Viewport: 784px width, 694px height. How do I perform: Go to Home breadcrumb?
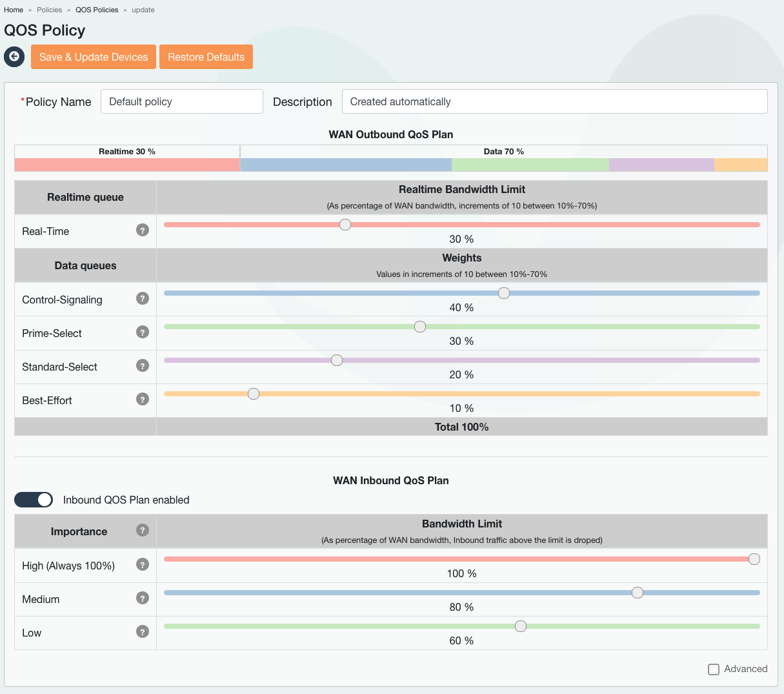14,10
